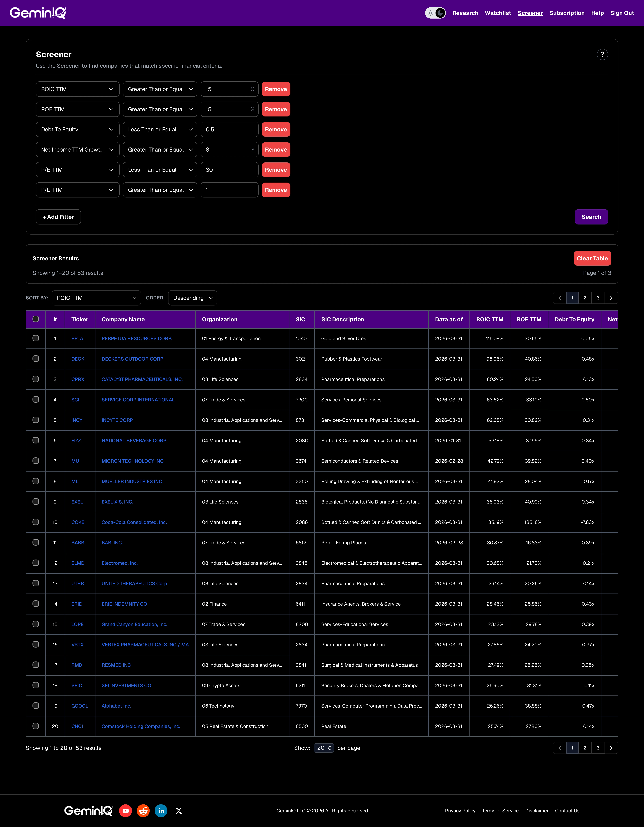Click the Add Filter button
This screenshot has width=644, height=827.
(58, 217)
